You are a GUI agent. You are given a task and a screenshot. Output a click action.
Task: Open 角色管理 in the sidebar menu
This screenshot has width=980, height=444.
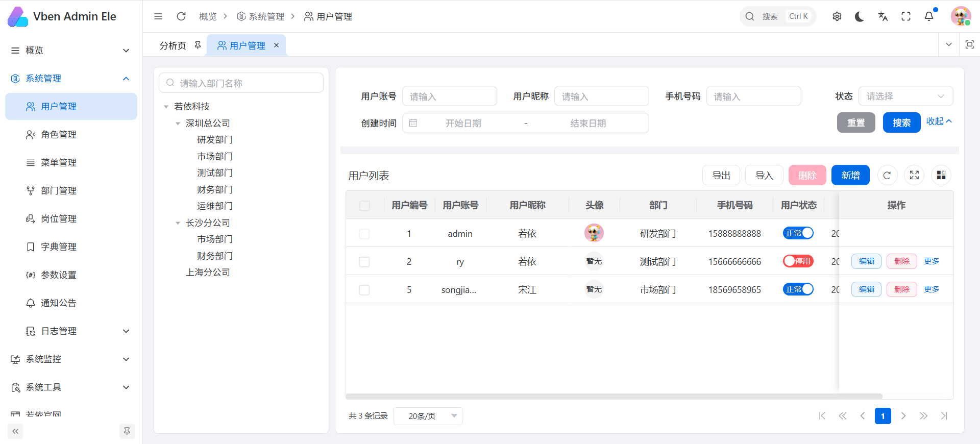59,135
